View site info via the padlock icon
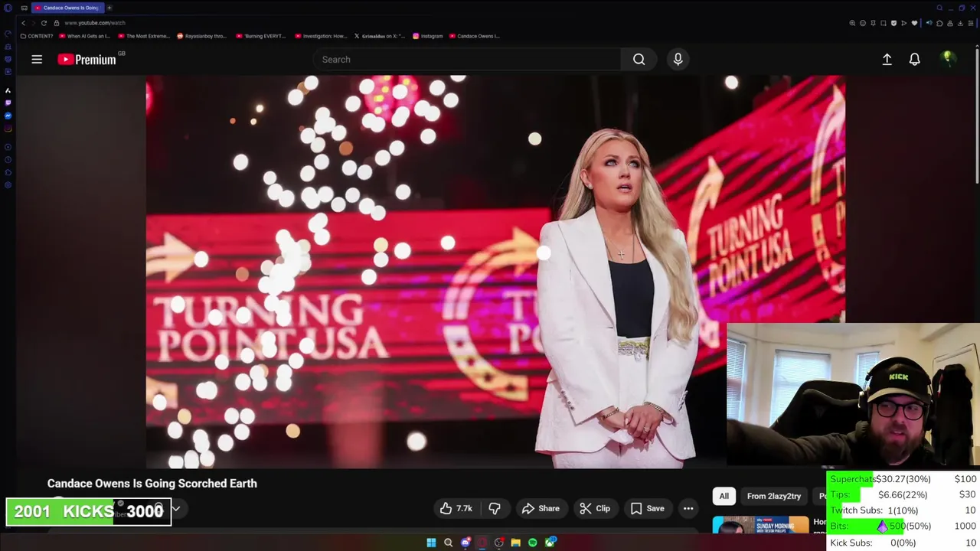Viewport: 980px width, 551px height. click(56, 23)
